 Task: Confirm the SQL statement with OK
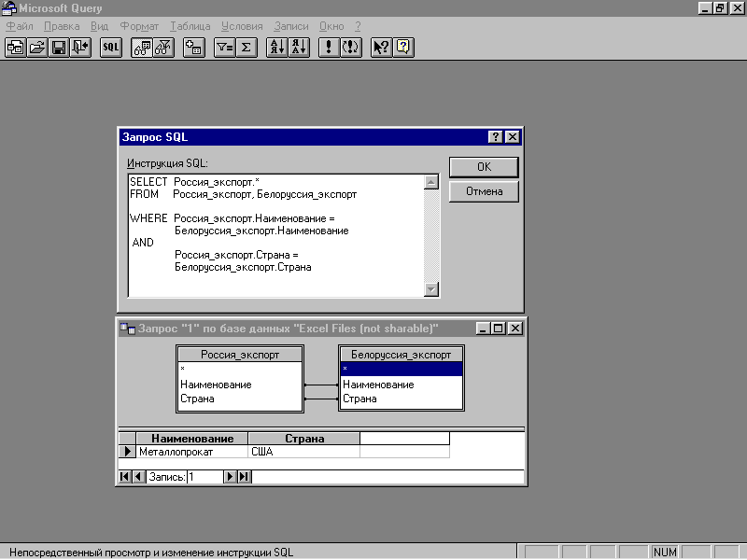(x=484, y=167)
